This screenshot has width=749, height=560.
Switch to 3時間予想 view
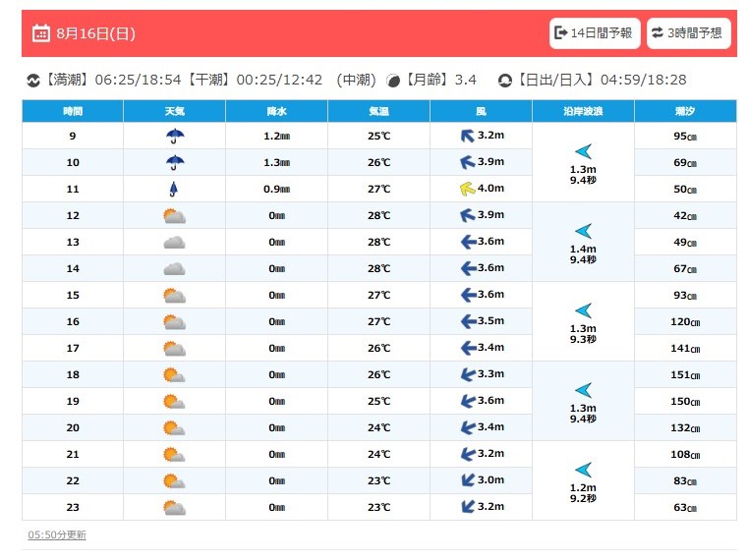pos(689,33)
